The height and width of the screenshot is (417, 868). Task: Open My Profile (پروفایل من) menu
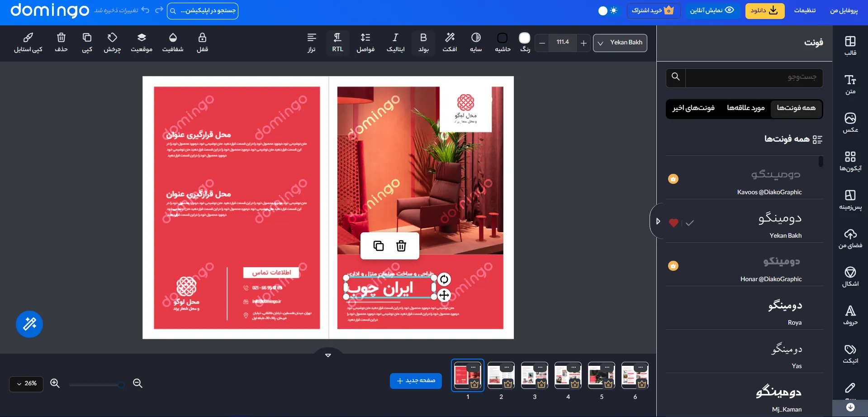(x=844, y=10)
